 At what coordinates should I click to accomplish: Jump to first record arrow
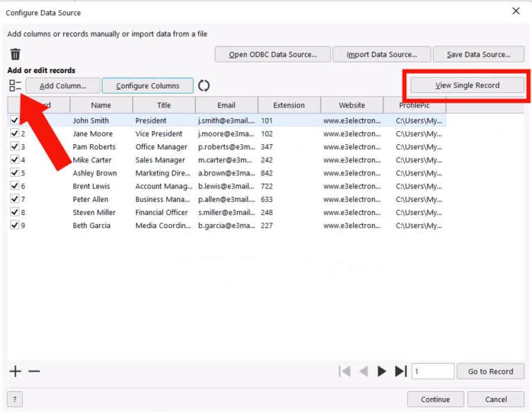pos(345,371)
